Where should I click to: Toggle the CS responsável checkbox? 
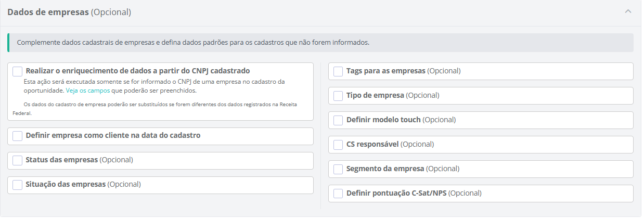click(338, 145)
